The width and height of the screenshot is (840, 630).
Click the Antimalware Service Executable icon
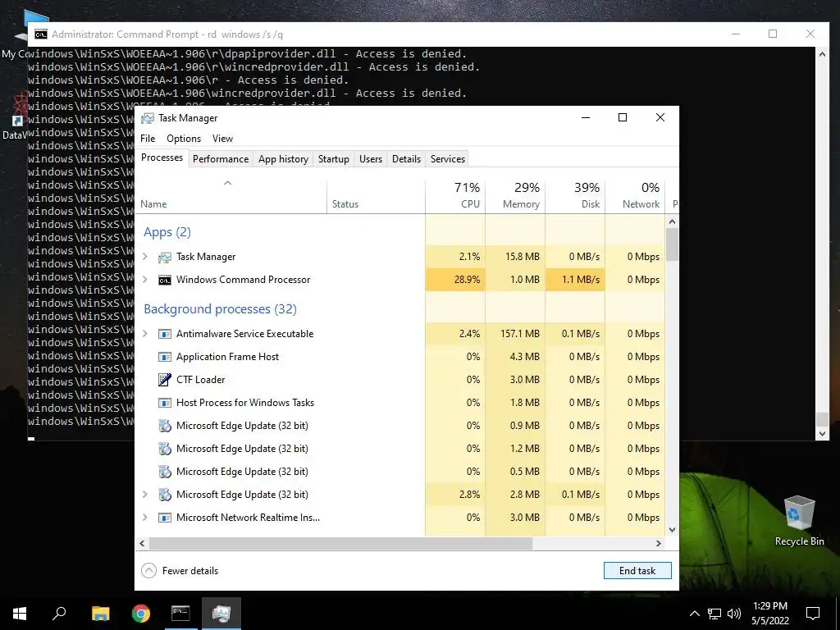[x=164, y=334]
